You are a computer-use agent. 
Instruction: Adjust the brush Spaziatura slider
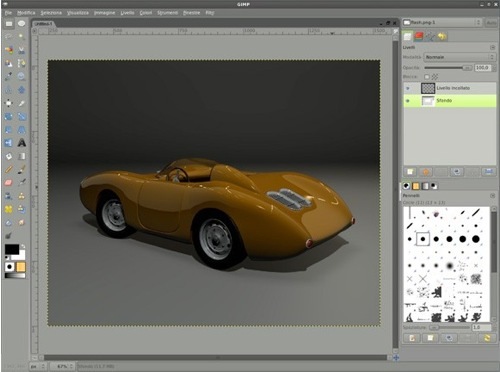(x=450, y=328)
